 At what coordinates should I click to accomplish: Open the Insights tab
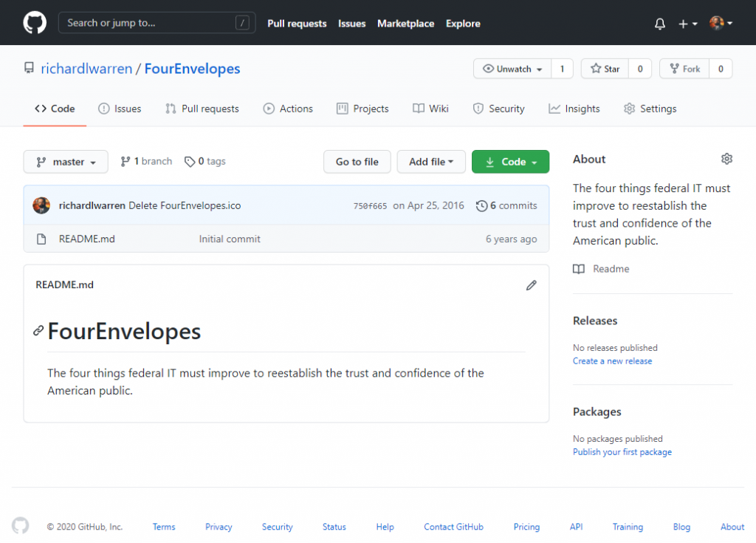pos(574,109)
